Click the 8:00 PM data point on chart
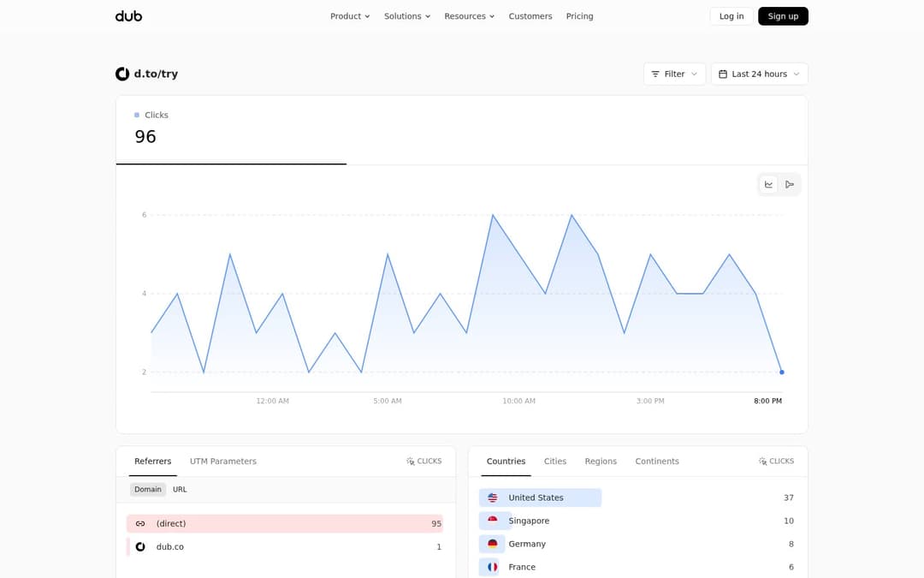 pyautogui.click(x=782, y=372)
